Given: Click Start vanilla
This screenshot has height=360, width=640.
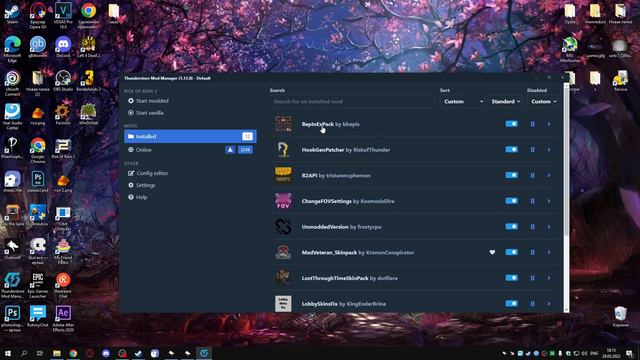Looking at the screenshot, I should 146,113.
